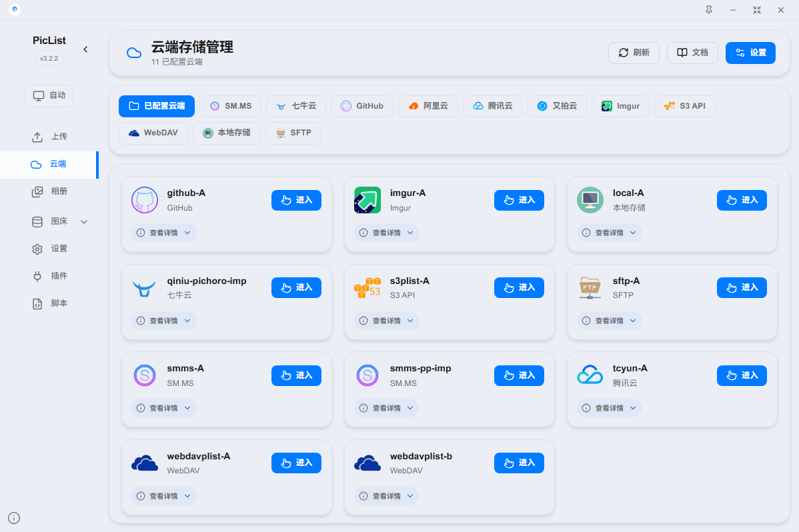Screen dimensions: 799x532
Task: Pin the window with the pushpin icon
Action: click(x=709, y=10)
